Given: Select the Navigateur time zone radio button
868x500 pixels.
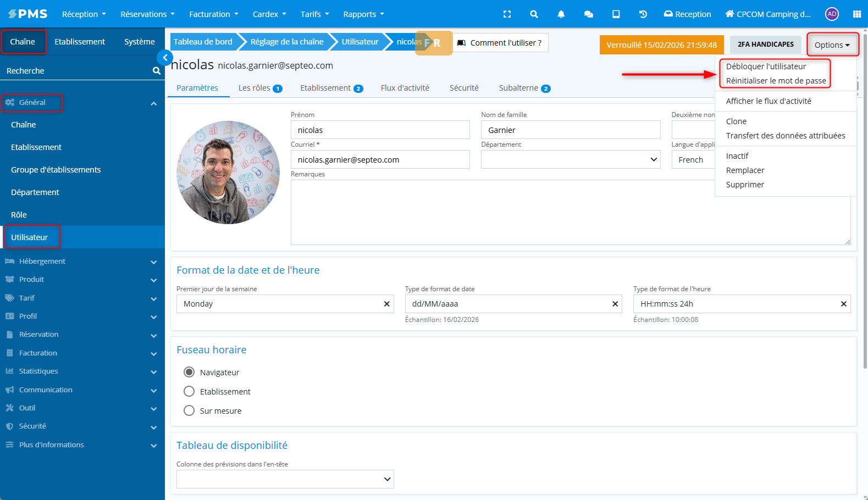Looking at the screenshot, I should pos(189,373).
